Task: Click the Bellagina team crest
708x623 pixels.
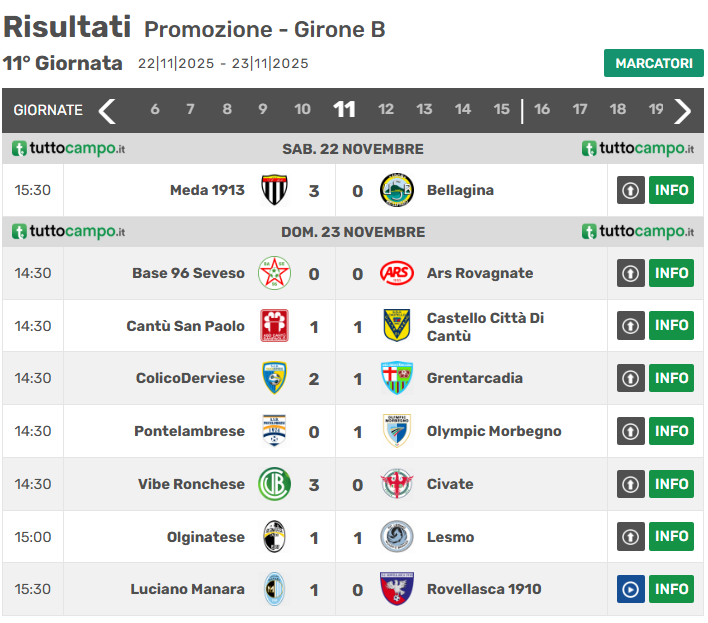Action: [397, 190]
